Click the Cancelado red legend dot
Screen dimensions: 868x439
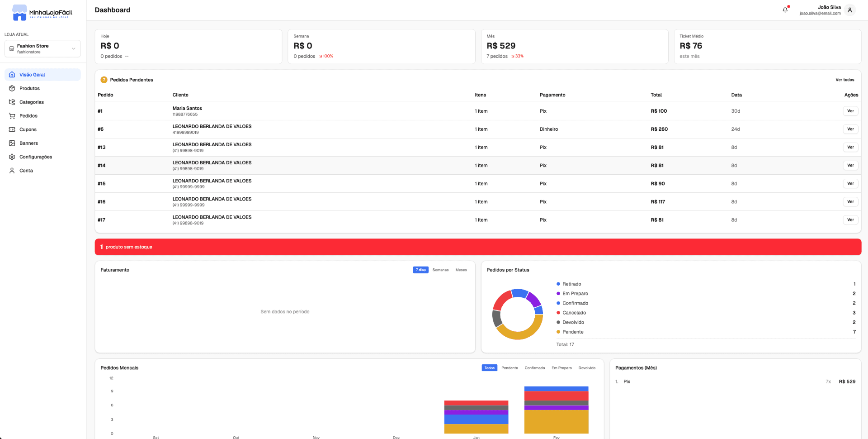point(558,313)
